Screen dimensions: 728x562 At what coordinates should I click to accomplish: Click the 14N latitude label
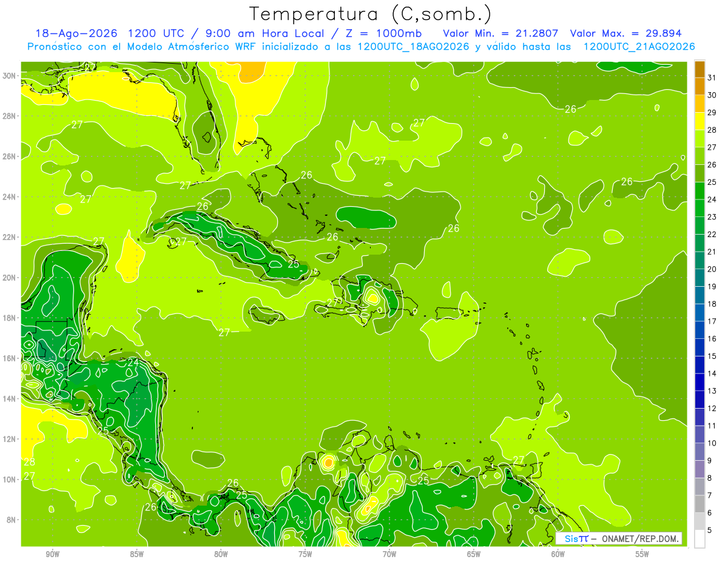pyautogui.click(x=10, y=399)
